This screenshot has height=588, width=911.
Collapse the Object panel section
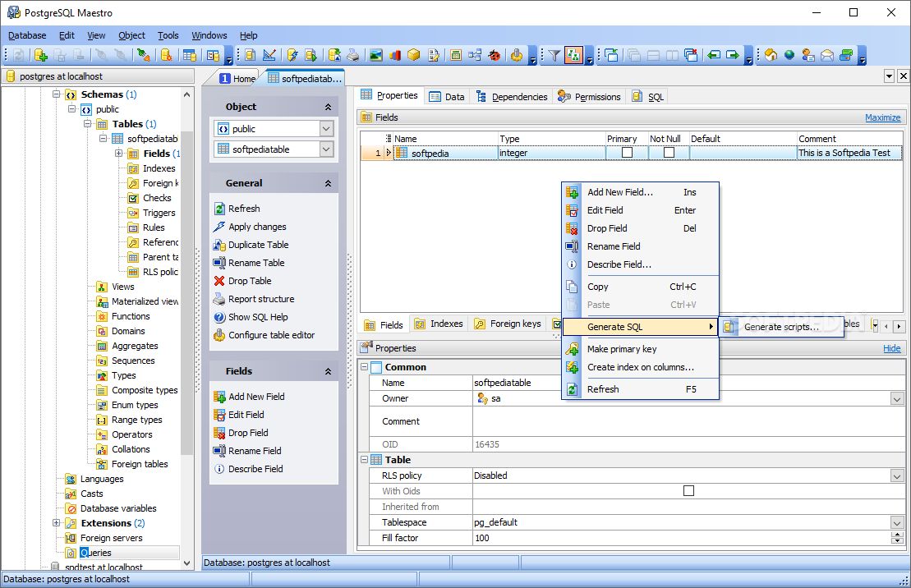[328, 107]
